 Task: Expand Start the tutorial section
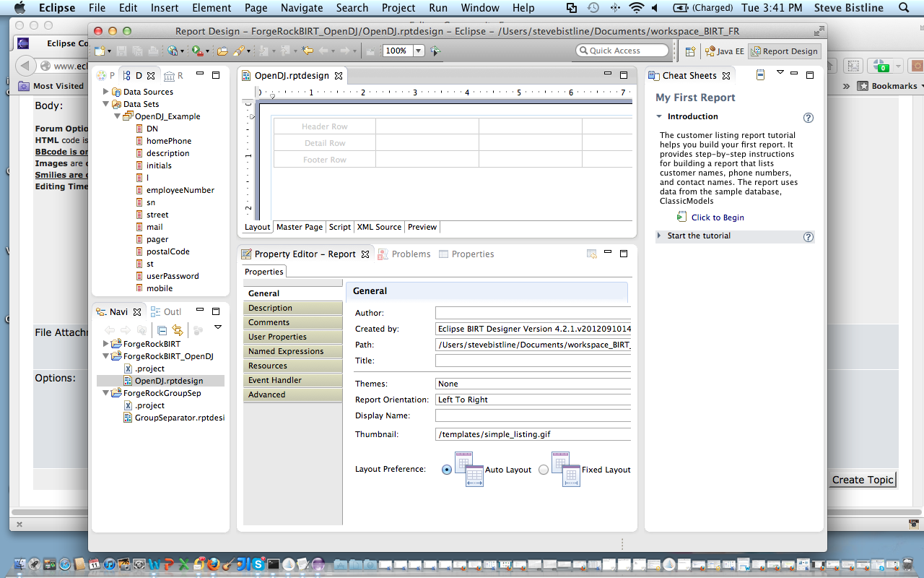click(659, 236)
